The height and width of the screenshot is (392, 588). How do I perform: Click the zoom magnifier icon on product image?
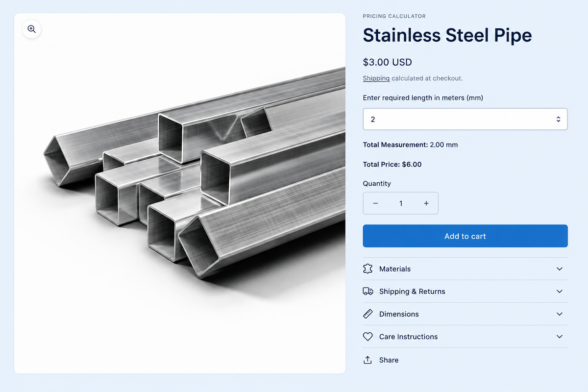point(32,29)
